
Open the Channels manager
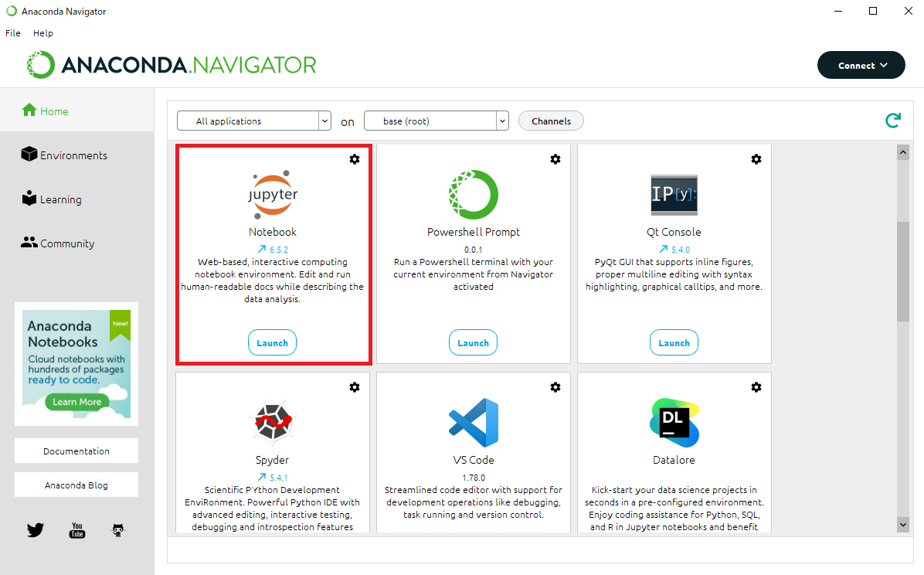(551, 121)
